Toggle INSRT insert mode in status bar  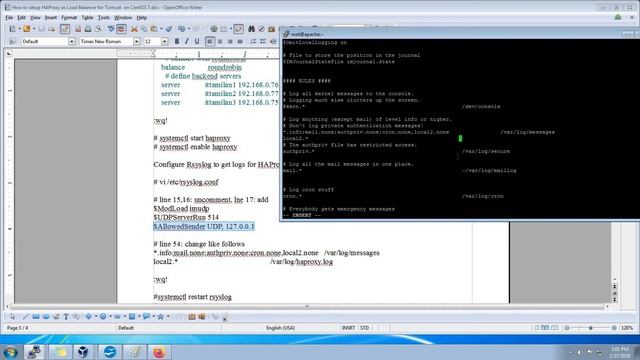pos(348,328)
